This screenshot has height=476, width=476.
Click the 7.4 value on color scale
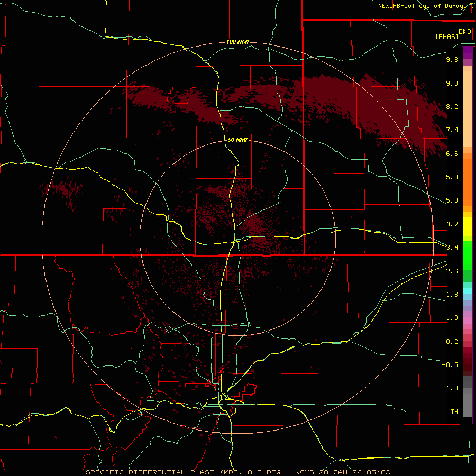pyautogui.click(x=452, y=130)
